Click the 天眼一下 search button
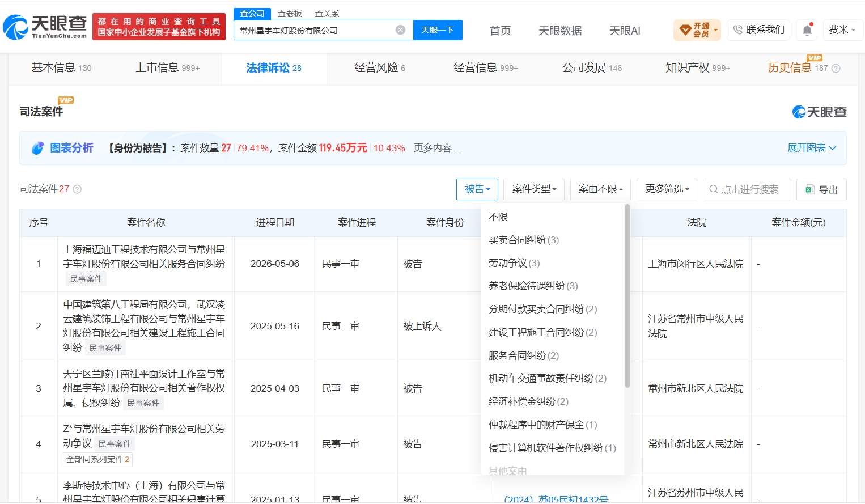Viewport: 865px width, 504px height. 438,30
